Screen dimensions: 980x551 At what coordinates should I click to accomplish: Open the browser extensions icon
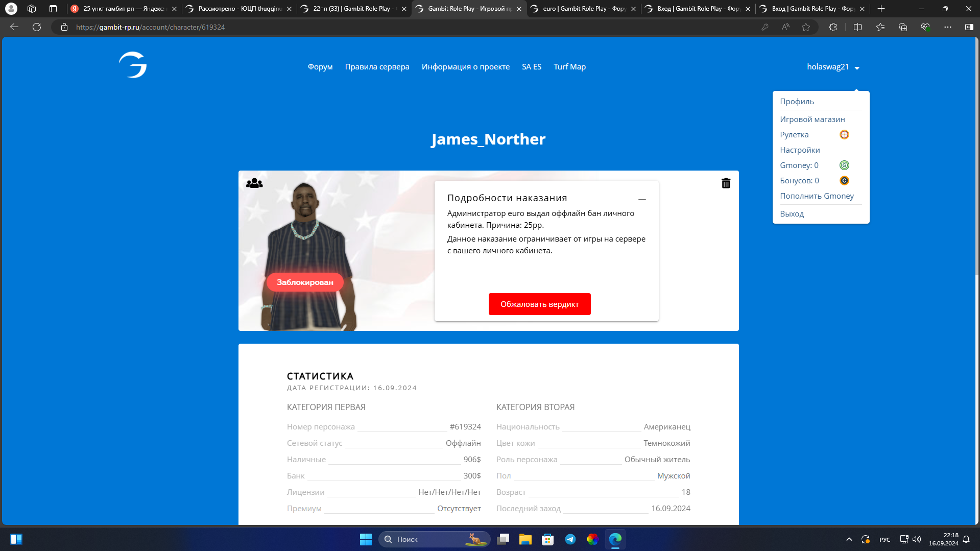(833, 27)
